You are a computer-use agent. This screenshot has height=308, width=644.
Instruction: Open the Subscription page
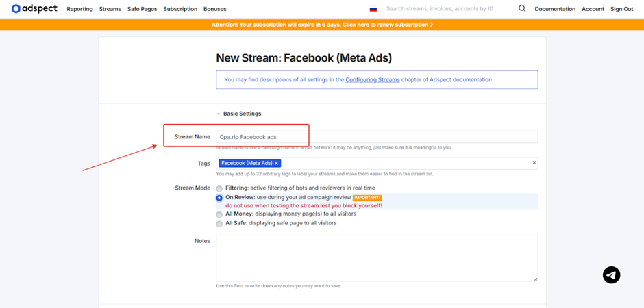click(x=180, y=9)
